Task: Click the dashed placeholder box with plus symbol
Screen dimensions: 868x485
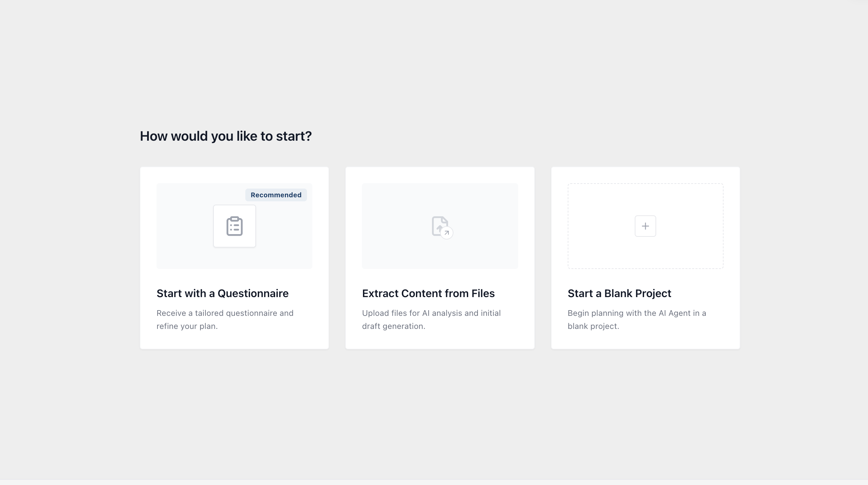Action: [645, 226]
